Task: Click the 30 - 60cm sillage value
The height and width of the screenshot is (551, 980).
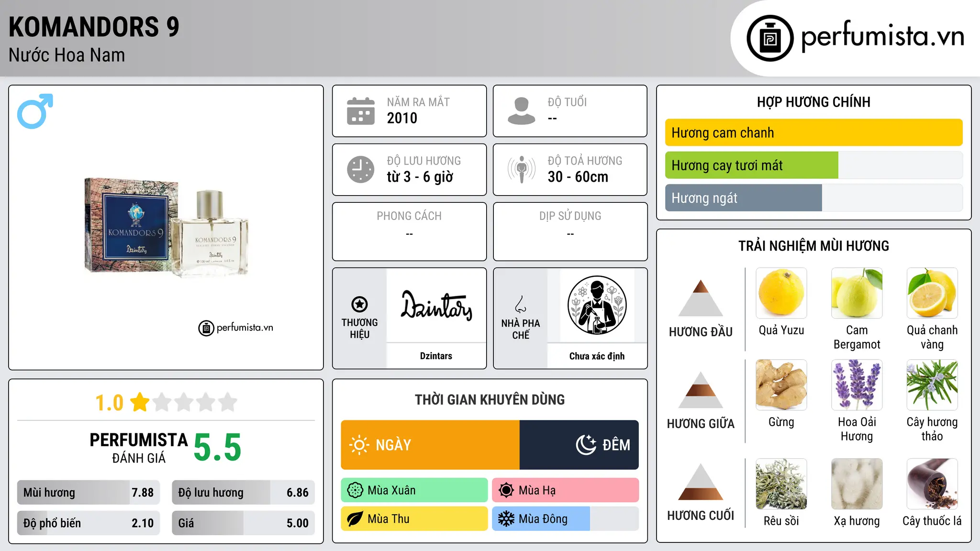Action: [x=578, y=177]
